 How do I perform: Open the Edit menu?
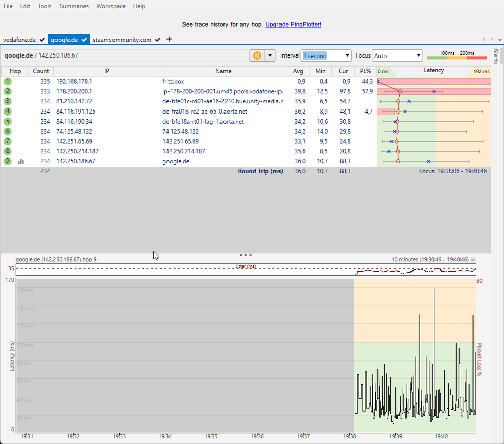25,6
